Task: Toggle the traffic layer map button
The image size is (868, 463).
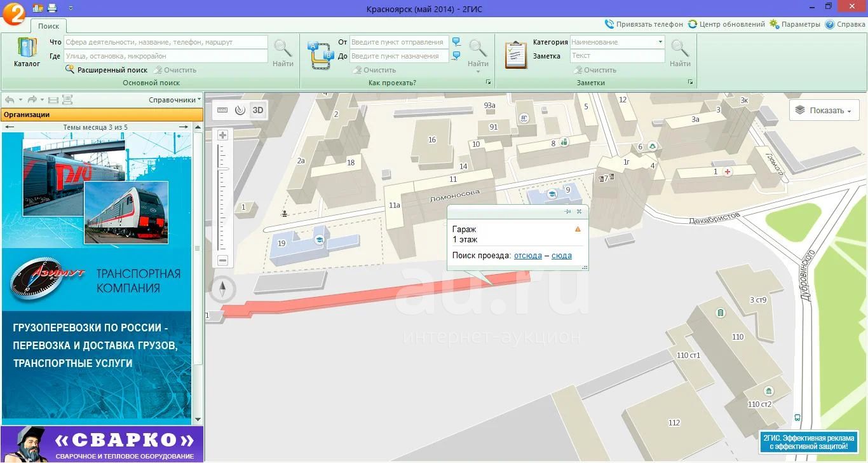Action: (240, 110)
